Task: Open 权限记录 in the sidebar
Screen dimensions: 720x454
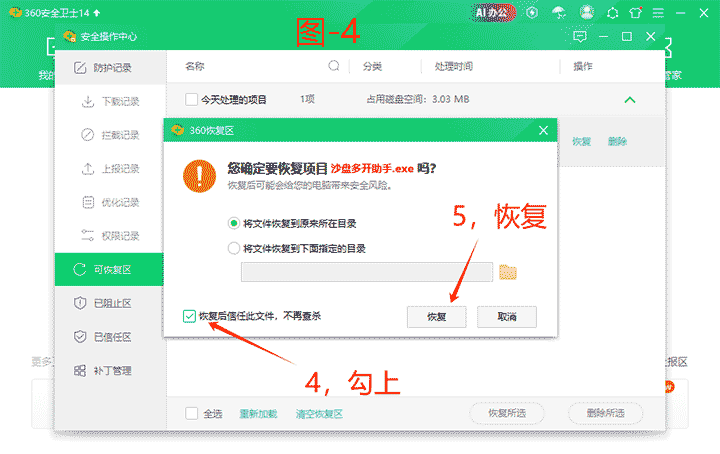Action: (x=110, y=235)
